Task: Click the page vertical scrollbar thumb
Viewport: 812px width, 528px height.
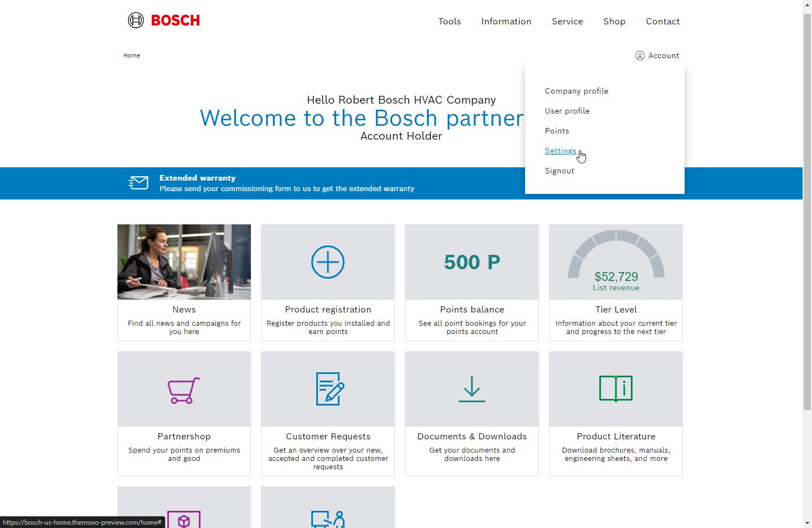Action: (x=807, y=212)
